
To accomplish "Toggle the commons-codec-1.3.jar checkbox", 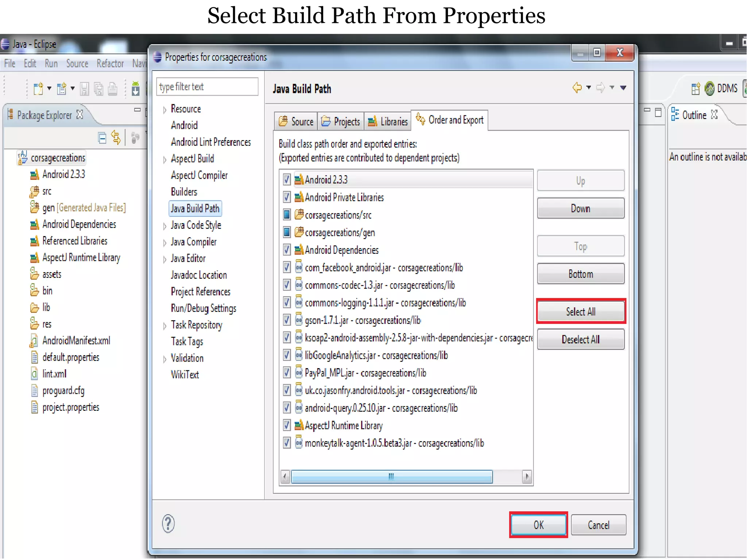I will (x=287, y=285).
